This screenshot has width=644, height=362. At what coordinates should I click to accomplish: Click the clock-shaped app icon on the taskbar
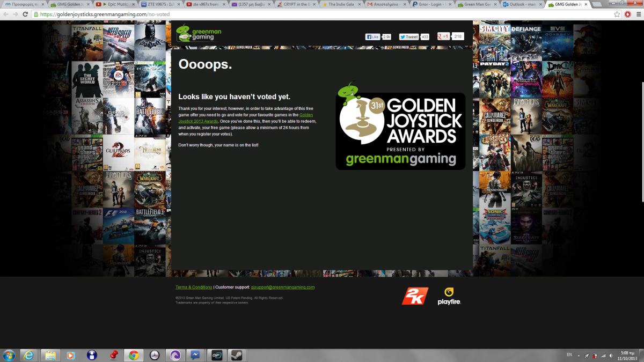tap(154, 355)
